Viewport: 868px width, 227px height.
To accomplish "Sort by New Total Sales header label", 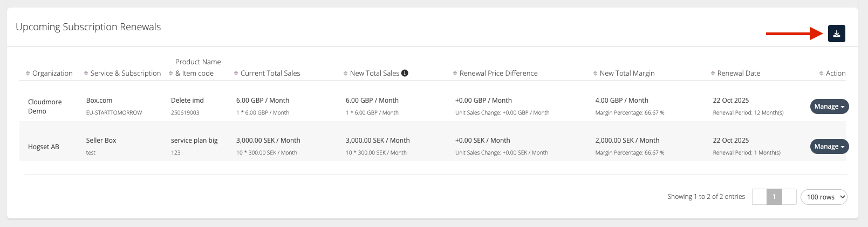I will coord(374,74).
